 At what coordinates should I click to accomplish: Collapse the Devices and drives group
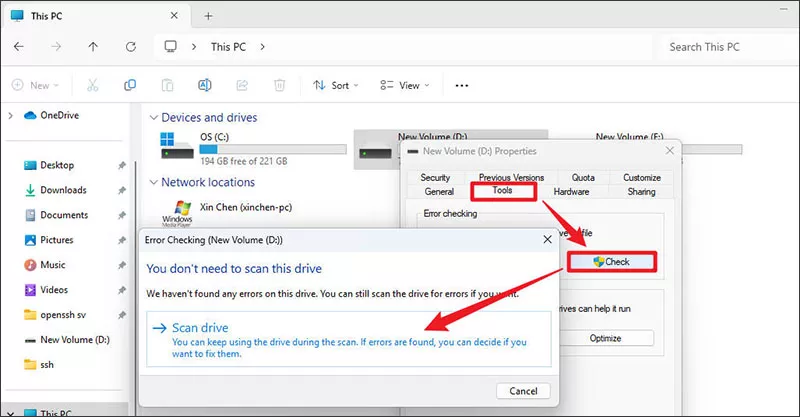point(153,117)
